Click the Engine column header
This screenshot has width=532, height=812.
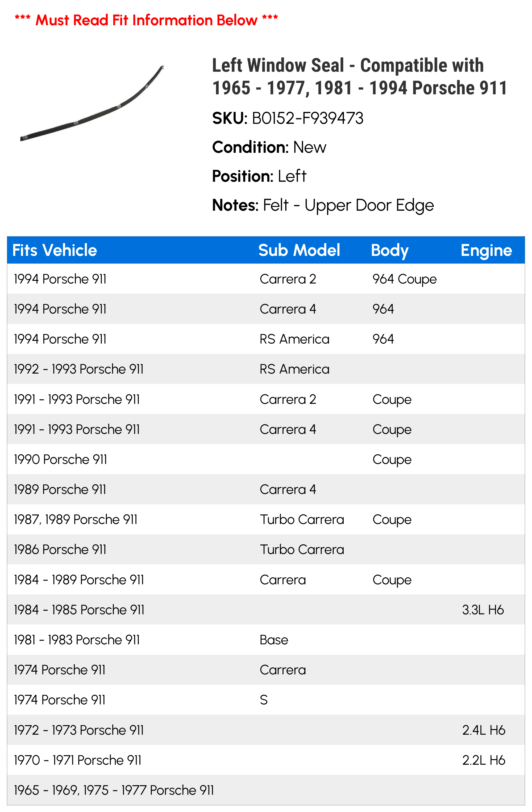tap(486, 251)
